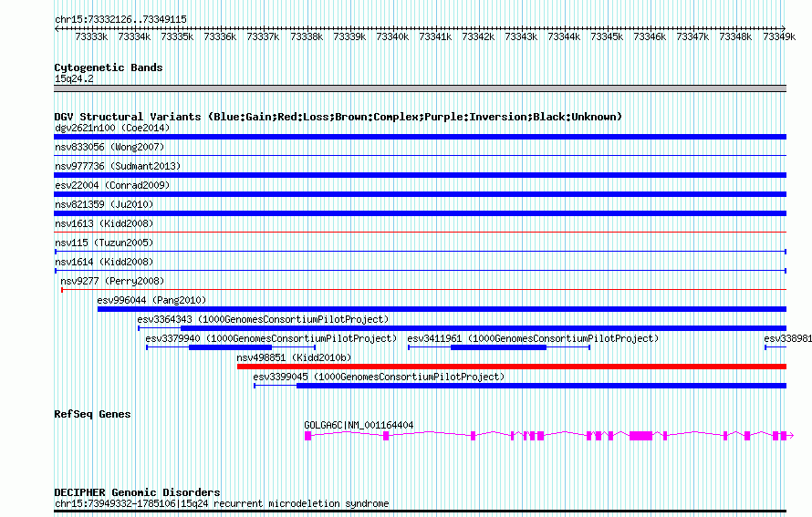Click the esv3364343 1000Genomes variant label
The image size is (812, 517).
coord(263,319)
